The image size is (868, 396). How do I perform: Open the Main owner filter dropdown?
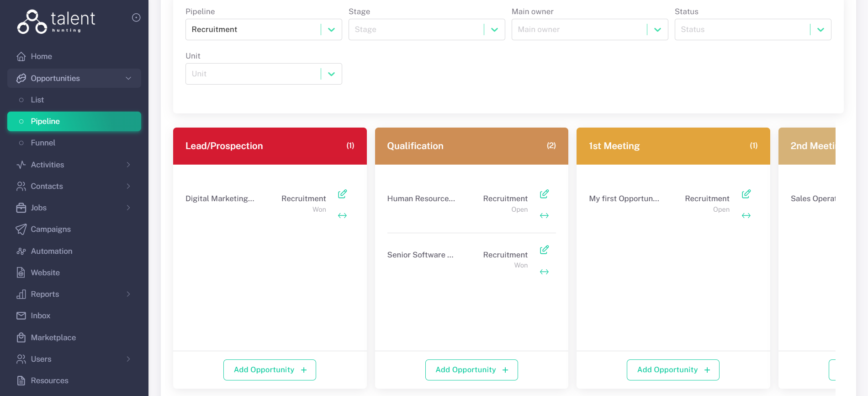click(589, 30)
